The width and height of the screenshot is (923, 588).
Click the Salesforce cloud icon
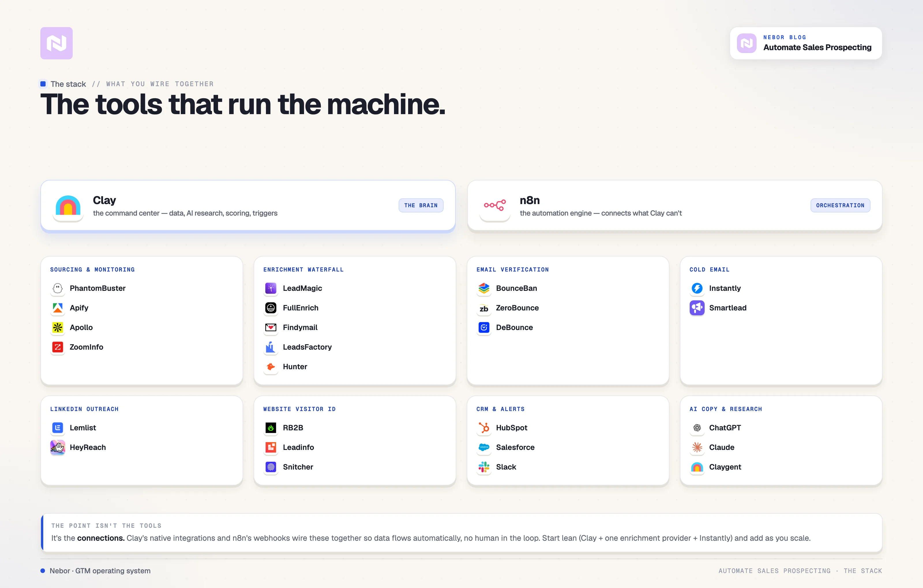click(x=484, y=447)
